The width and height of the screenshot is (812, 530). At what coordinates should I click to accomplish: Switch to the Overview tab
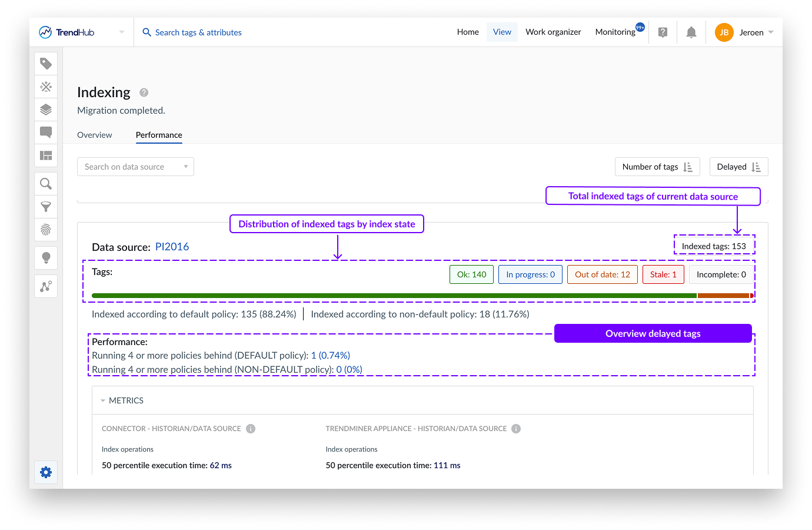click(x=94, y=135)
